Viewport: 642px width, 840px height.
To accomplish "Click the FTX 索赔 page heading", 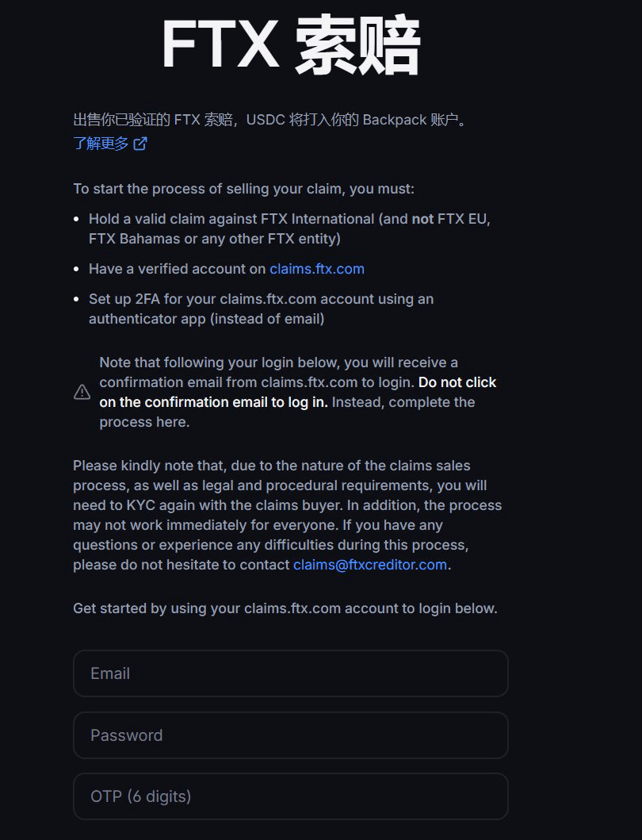I will tap(291, 45).
